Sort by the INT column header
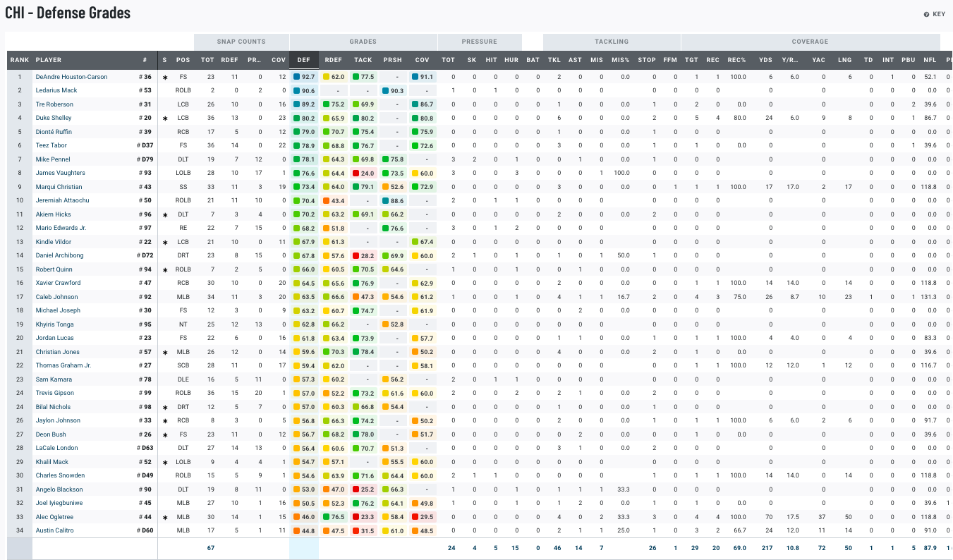This screenshot has width=953, height=560. click(888, 60)
